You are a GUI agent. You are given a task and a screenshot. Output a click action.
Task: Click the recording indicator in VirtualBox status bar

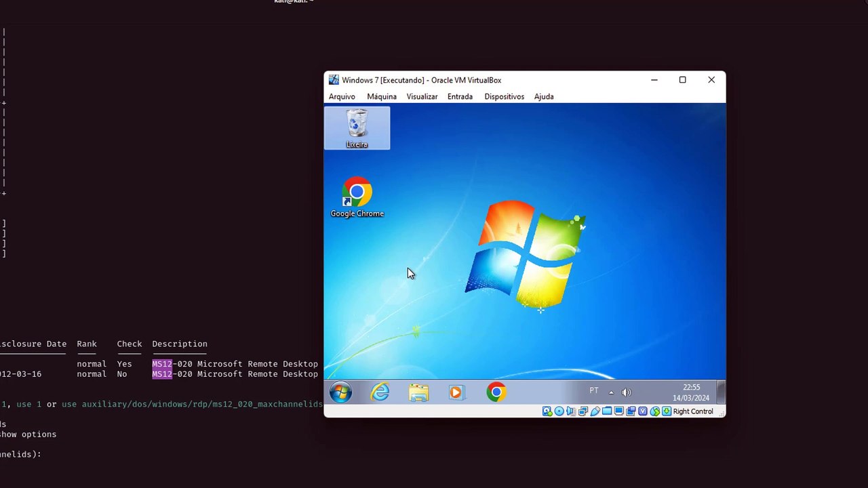(631, 411)
